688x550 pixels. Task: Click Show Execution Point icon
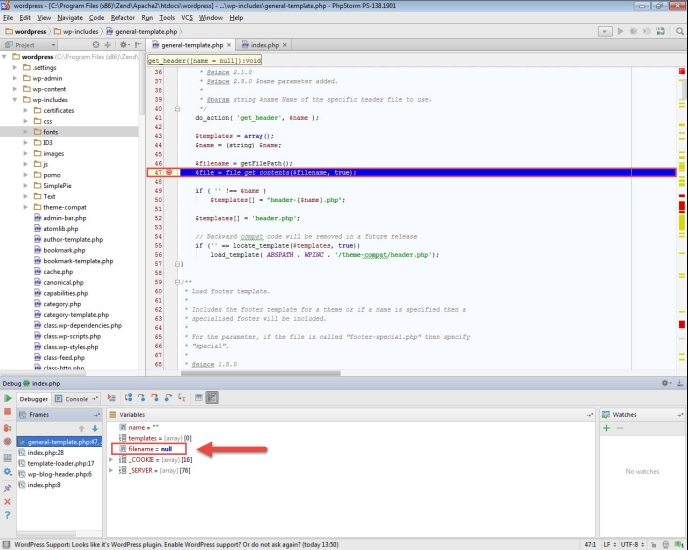tap(111, 398)
